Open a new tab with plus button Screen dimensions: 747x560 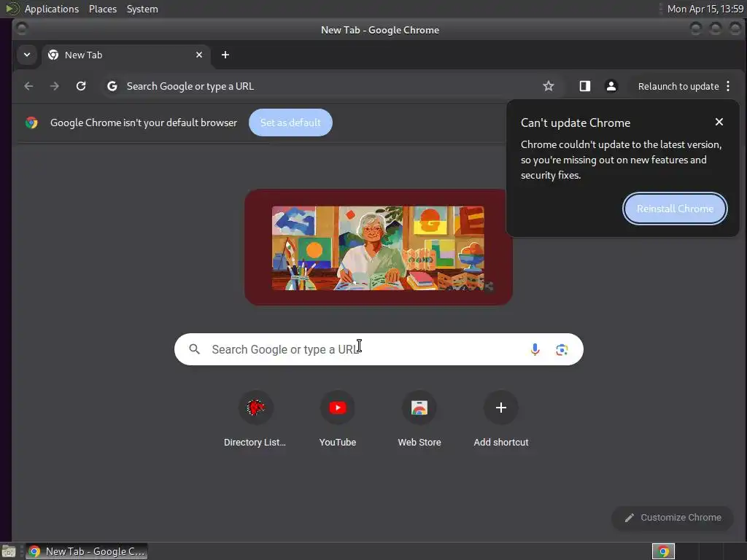coord(225,55)
